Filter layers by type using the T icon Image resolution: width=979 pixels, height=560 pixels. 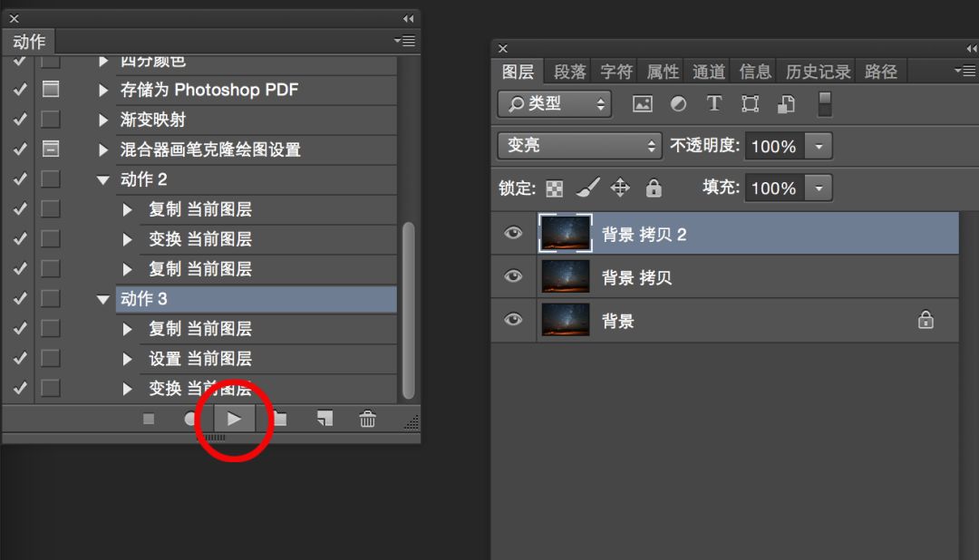coord(713,104)
